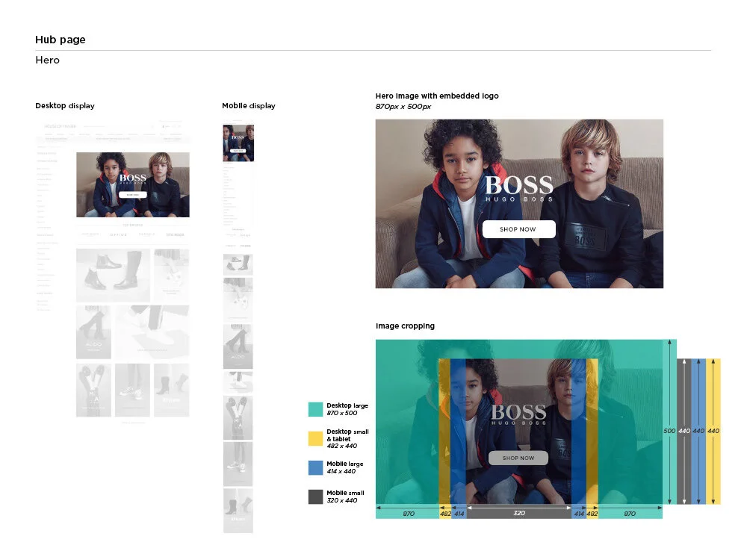This screenshot has height=560, width=747.
Task: Open the desktop mockup hero thumbnail
Action: (x=133, y=184)
